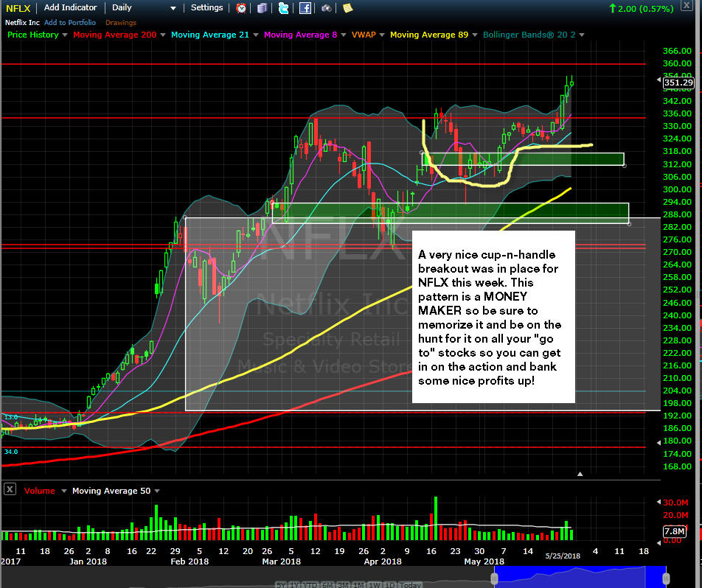Open the alarm clock price alert
This screenshot has width=702, height=588.
tap(241, 8)
